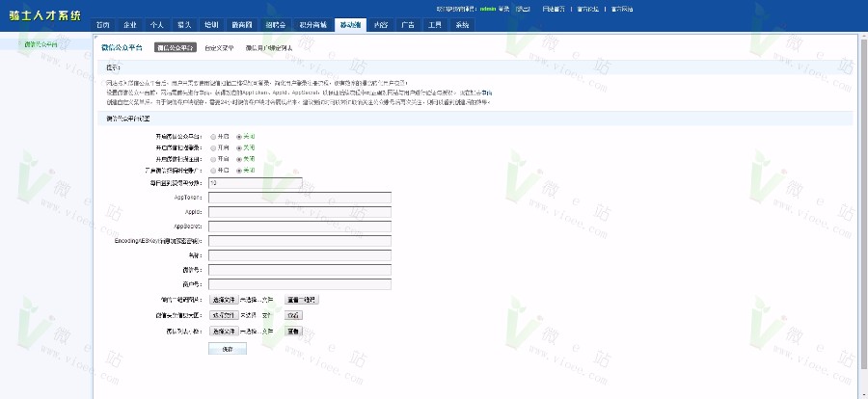
Task: Click the EncodingAESKey input field
Action: [300, 241]
